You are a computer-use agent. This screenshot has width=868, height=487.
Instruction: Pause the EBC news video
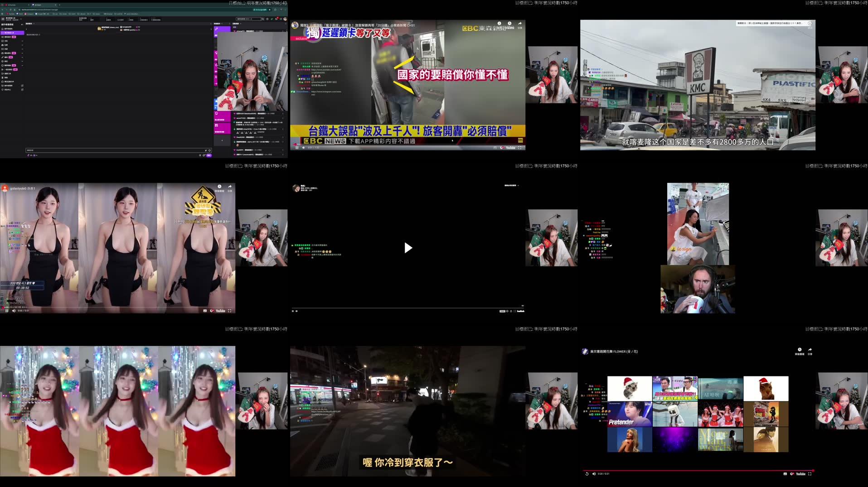click(297, 148)
